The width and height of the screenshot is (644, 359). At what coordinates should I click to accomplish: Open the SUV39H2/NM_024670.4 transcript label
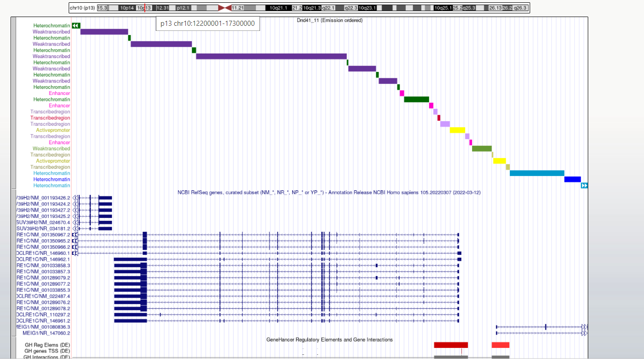[43, 222]
